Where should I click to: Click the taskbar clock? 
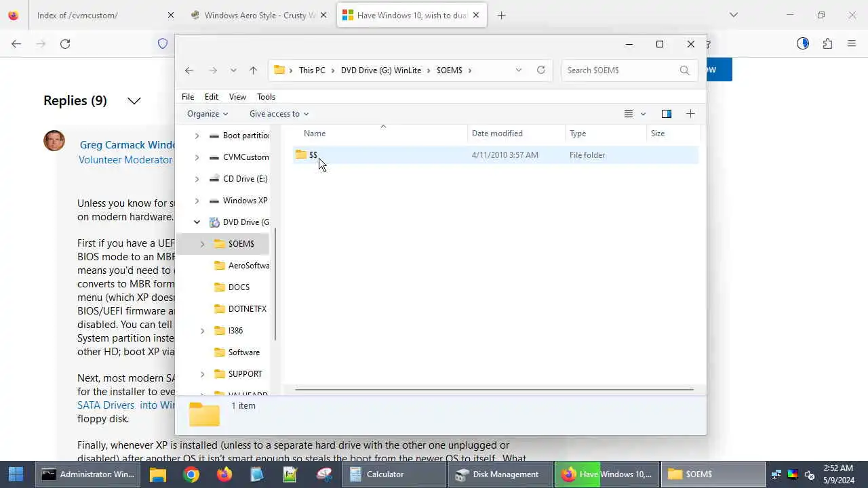pos(838,474)
